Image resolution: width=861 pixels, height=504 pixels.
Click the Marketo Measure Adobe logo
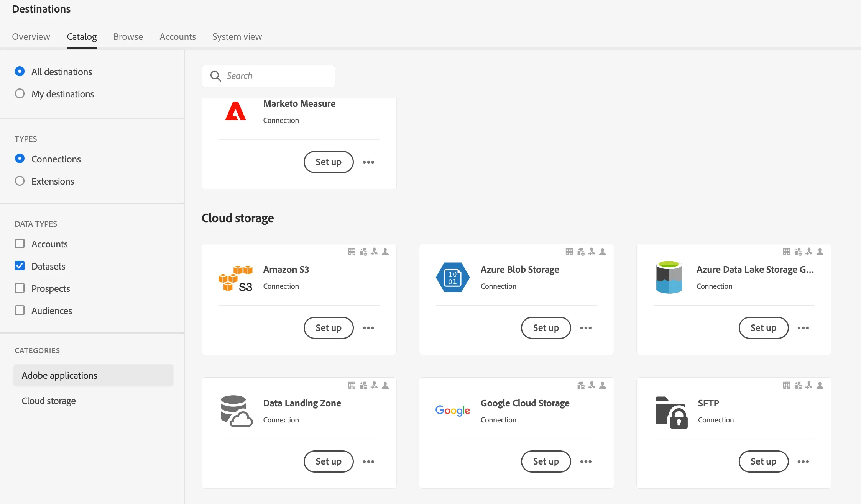(x=235, y=111)
